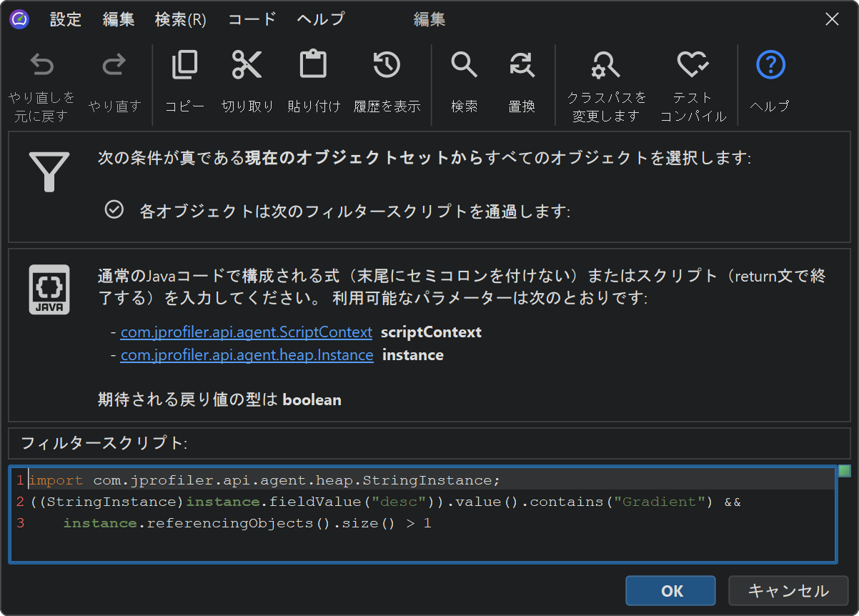Confirm the script with OK

click(670, 591)
